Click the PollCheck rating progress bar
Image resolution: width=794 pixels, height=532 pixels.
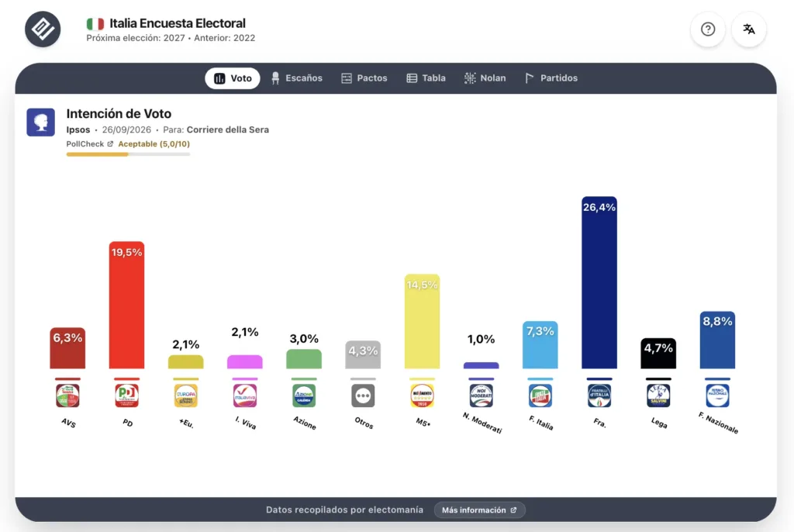[x=128, y=154]
